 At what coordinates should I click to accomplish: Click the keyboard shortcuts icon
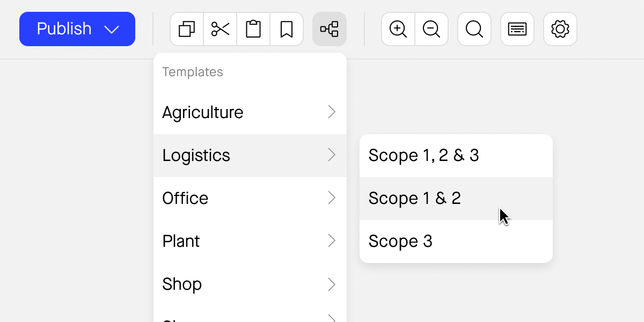tap(517, 29)
